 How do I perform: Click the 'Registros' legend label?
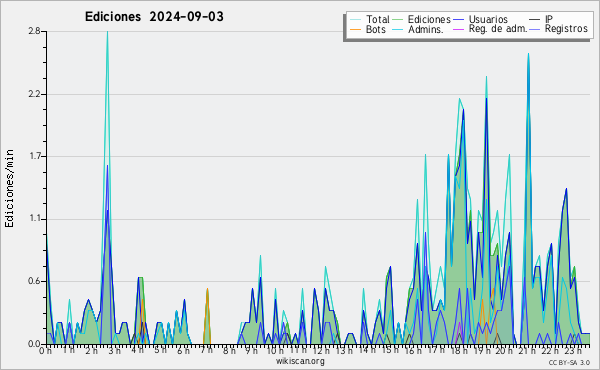point(566,29)
